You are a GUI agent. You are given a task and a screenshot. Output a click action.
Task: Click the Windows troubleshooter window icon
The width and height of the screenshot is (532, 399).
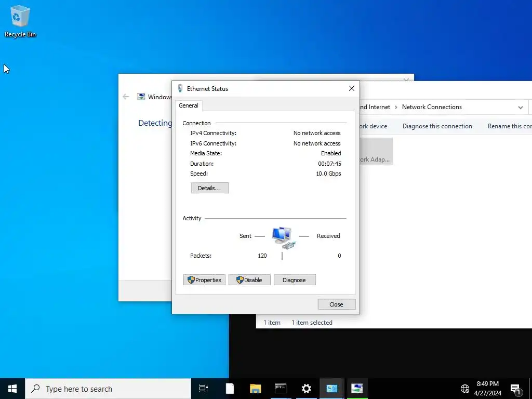[141, 97]
